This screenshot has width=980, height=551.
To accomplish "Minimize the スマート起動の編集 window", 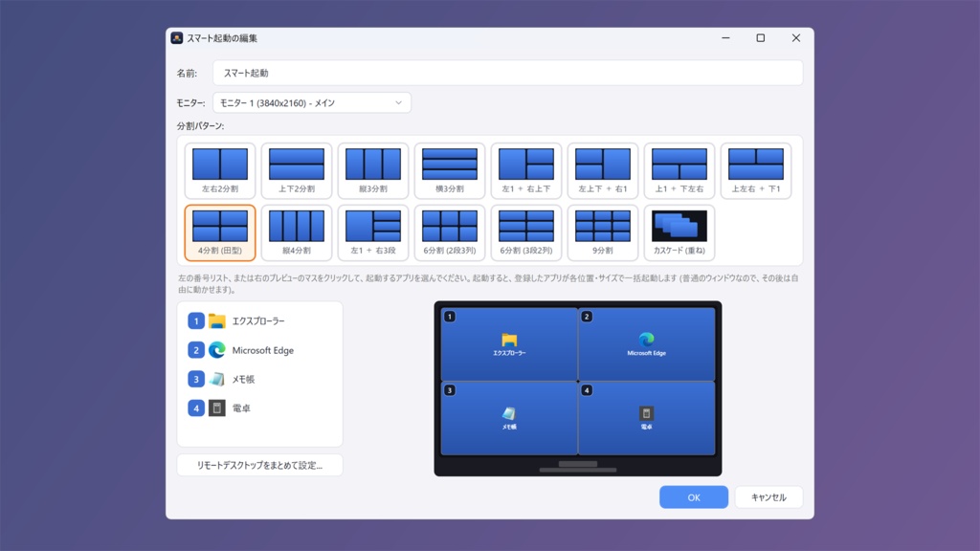I will [725, 38].
